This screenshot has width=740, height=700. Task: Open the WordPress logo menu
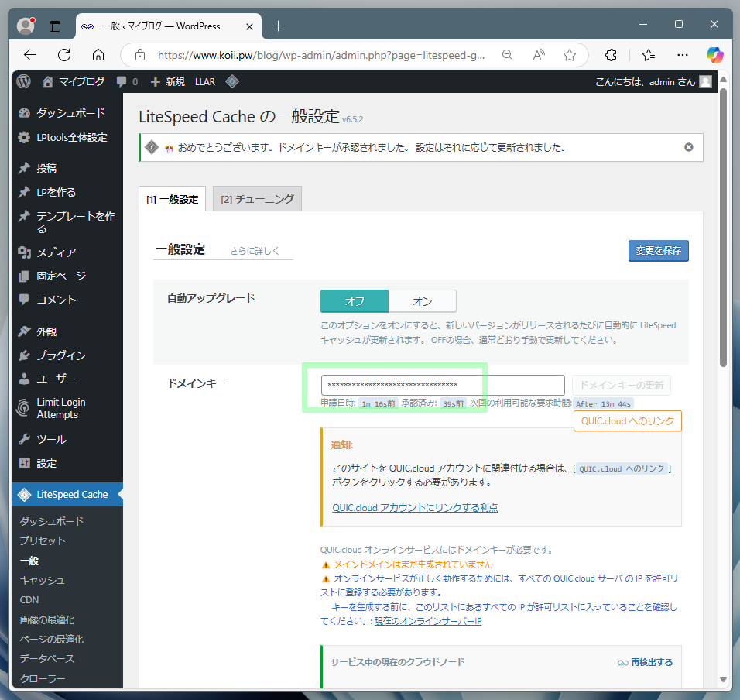[x=23, y=81]
